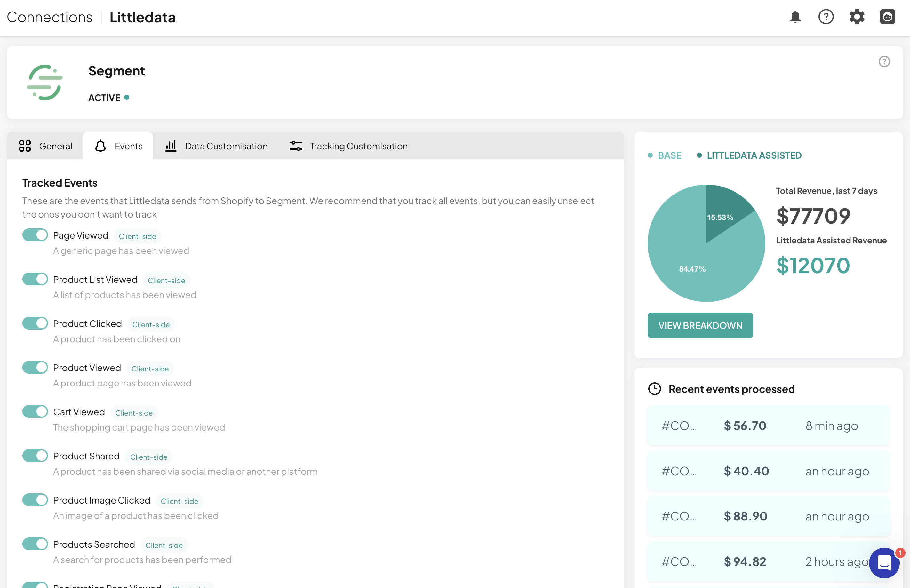Click the Connections breadcrumb link
910x588 pixels.
click(x=50, y=17)
